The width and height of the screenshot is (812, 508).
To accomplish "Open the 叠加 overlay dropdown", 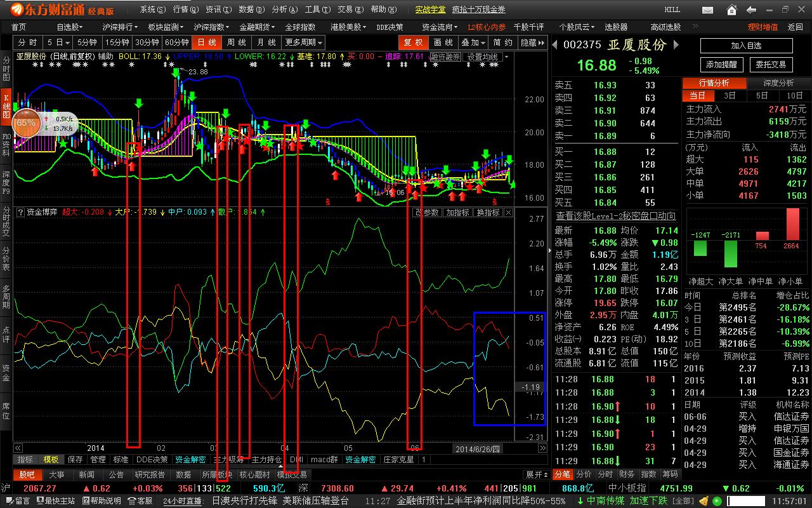I will (473, 43).
